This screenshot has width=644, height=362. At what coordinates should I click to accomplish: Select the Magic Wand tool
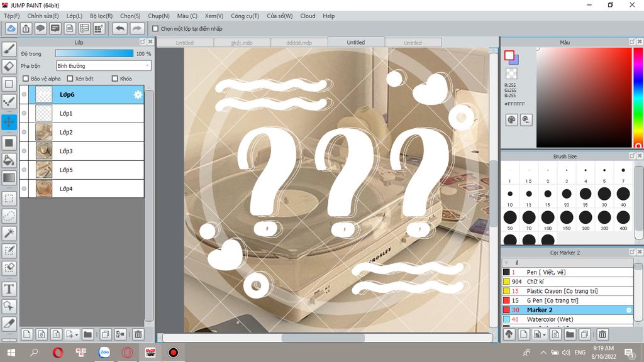9,233
